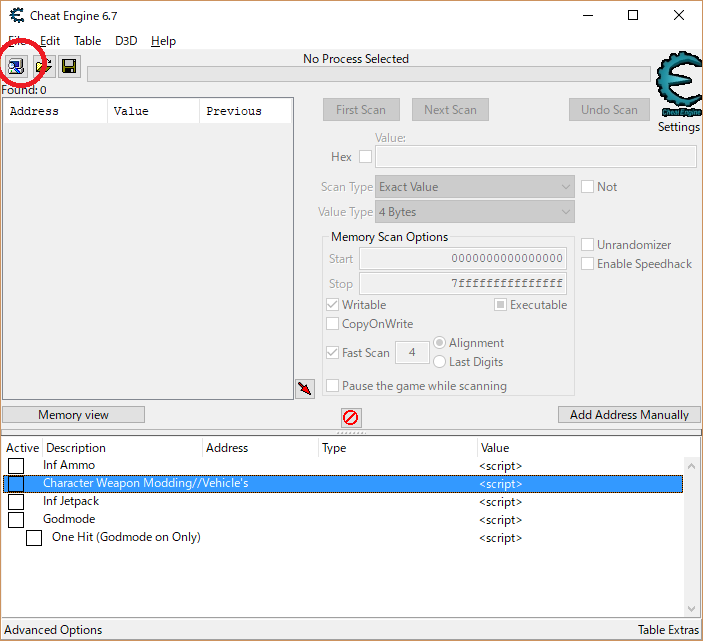Enable Pause the game while scanning
This screenshot has width=703, height=641.
click(x=332, y=385)
